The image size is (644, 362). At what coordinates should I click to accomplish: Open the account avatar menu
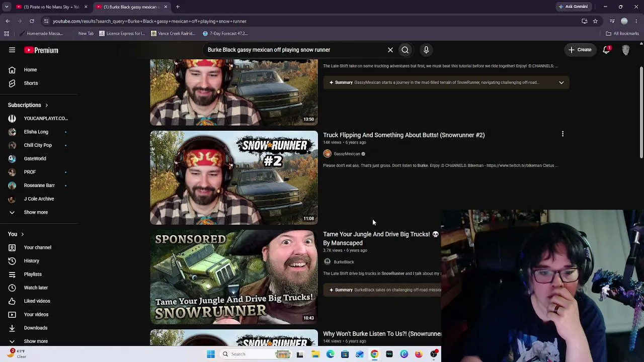click(626, 50)
